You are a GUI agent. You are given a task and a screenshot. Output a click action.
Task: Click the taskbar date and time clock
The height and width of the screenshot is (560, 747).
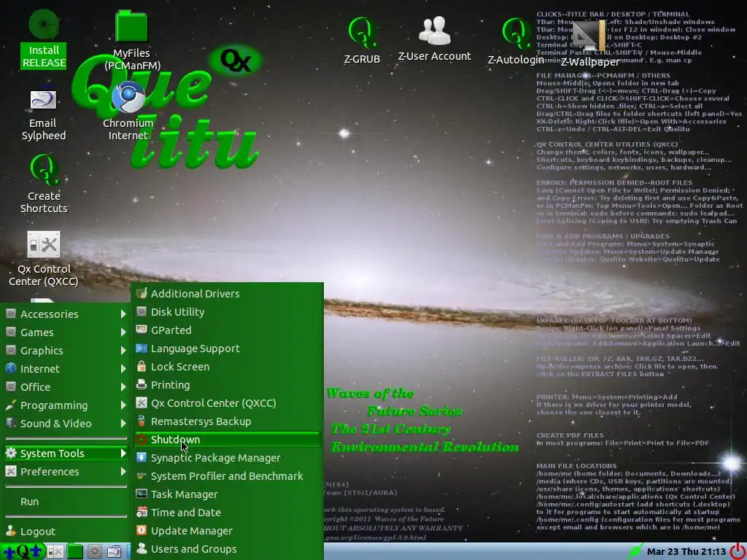(x=686, y=552)
